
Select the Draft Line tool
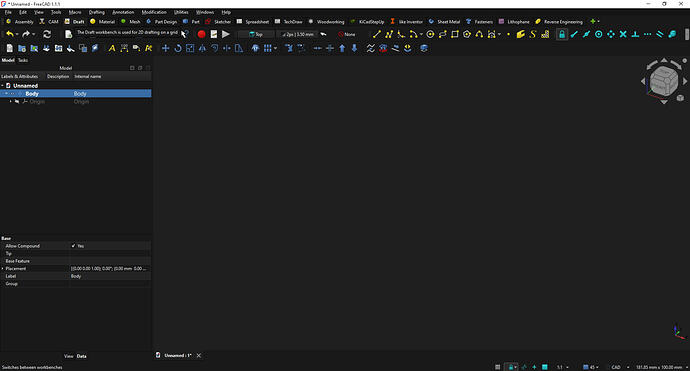pyautogui.click(x=377, y=34)
